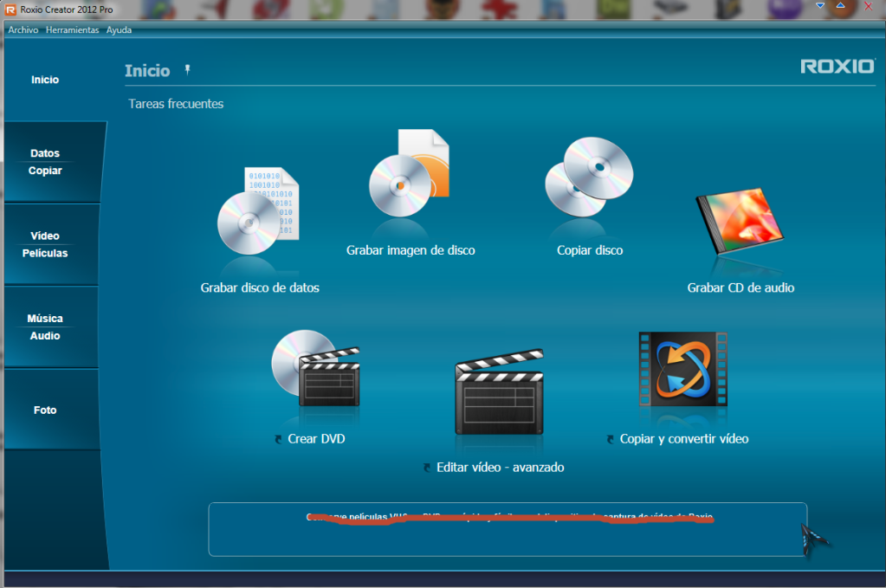Image resolution: width=886 pixels, height=588 pixels.
Task: Click the Crear DVD link
Action: coord(316,439)
